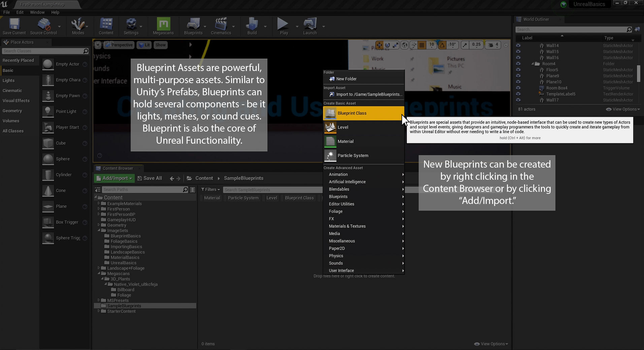Toggle visibility of Room Box4
644x350 pixels.
518,88
